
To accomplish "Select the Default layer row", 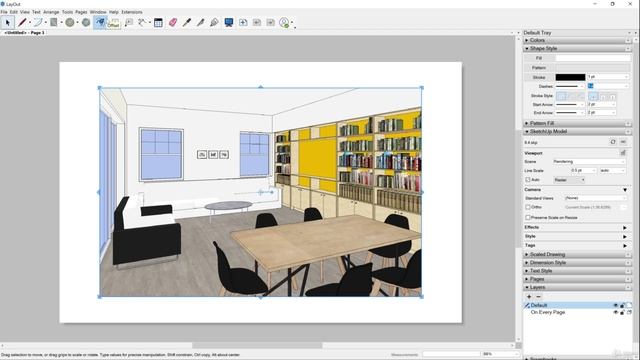I will click(x=578, y=305).
